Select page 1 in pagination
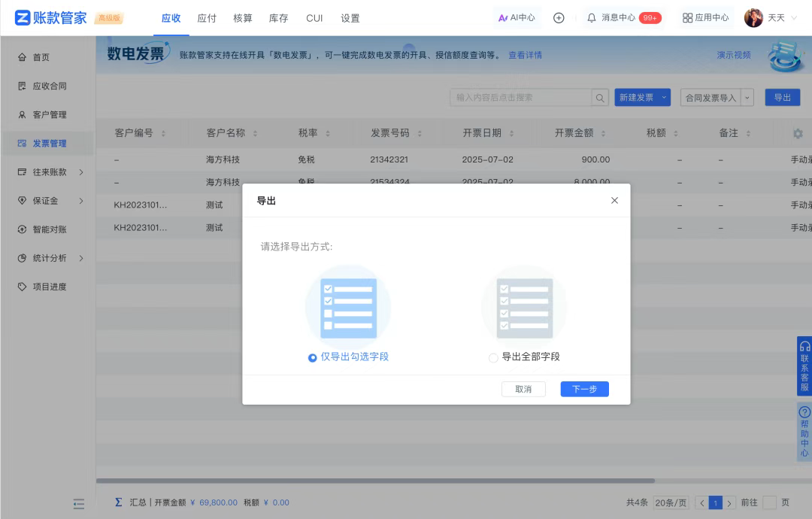Viewport: 812px width, 519px height. [x=716, y=502]
